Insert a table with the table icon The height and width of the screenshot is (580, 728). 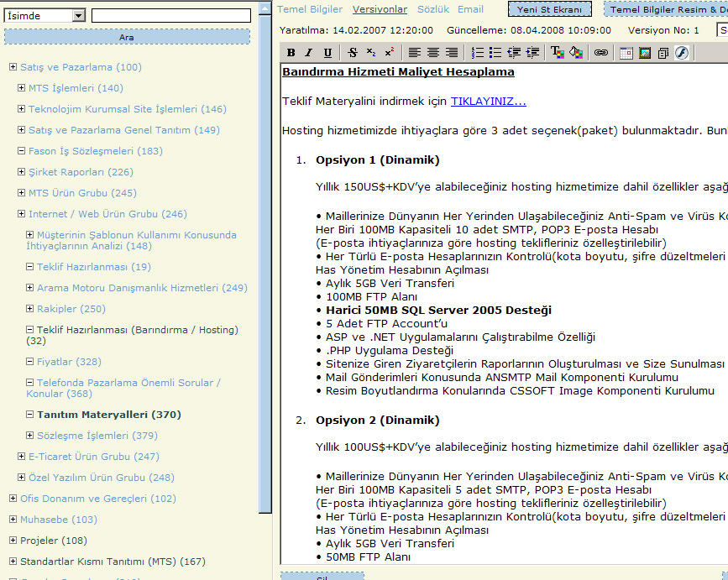point(626,53)
